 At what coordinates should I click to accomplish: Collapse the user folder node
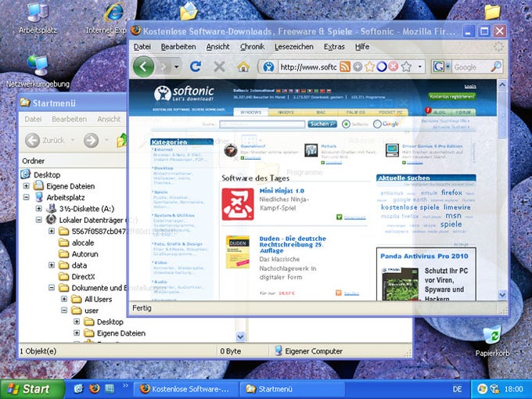[64, 310]
